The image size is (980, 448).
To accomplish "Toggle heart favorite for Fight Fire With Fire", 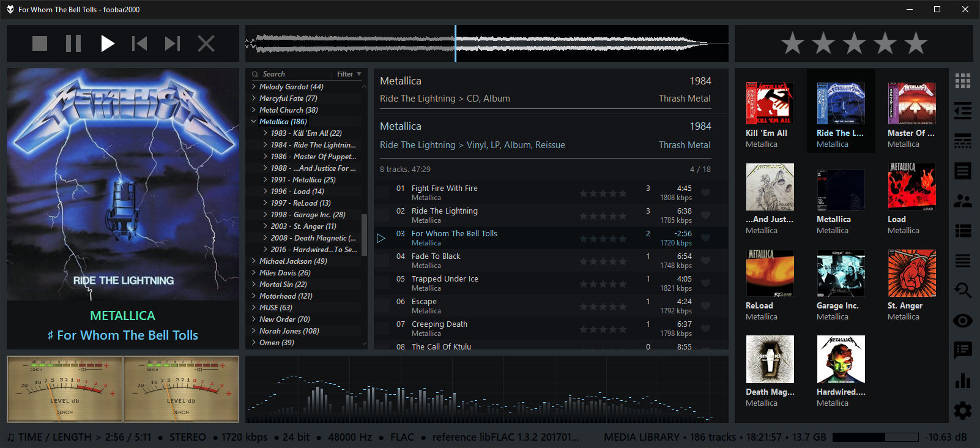I will pyautogui.click(x=705, y=193).
